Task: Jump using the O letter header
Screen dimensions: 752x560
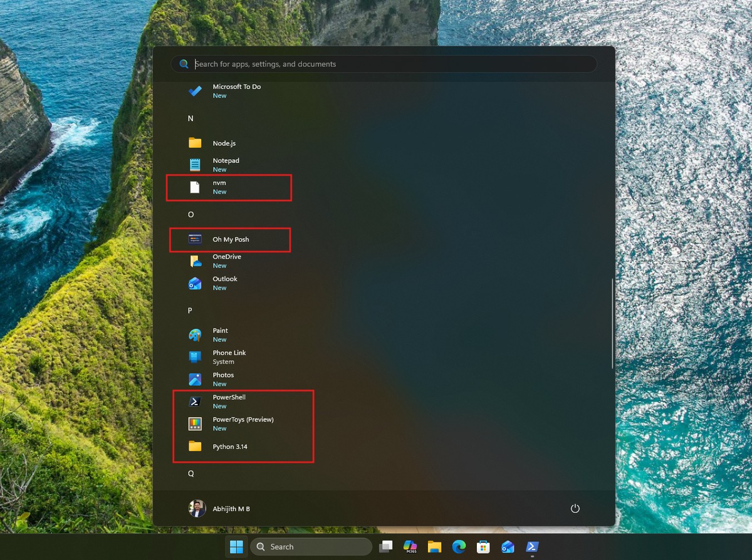Action: [191, 214]
